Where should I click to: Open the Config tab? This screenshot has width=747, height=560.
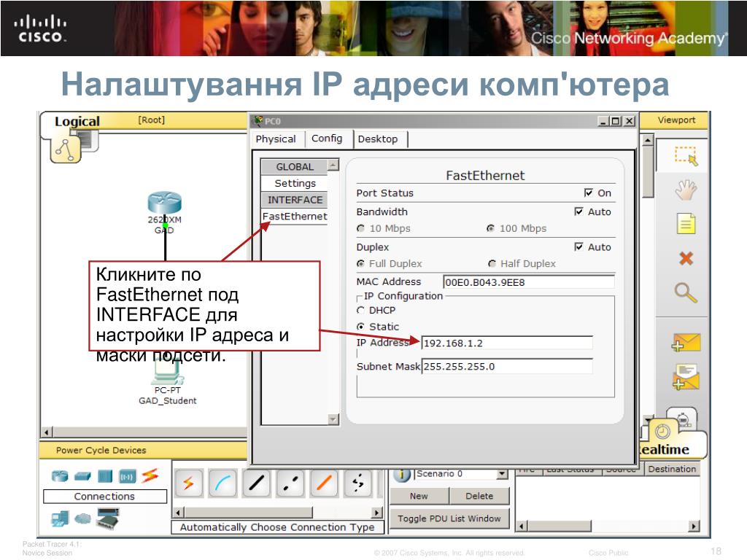click(x=327, y=139)
